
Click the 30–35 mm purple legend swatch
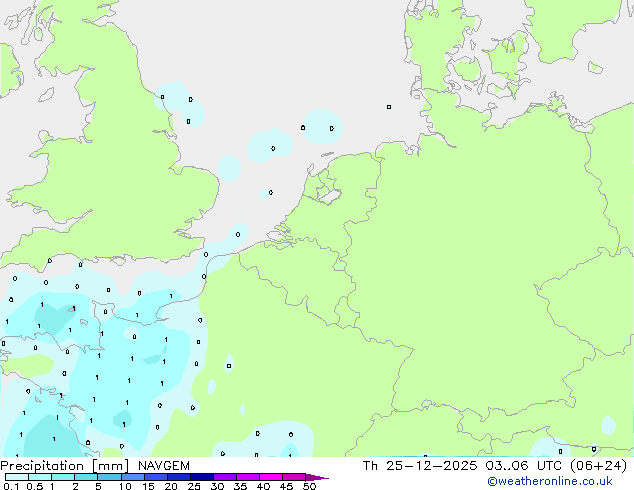[x=225, y=477]
